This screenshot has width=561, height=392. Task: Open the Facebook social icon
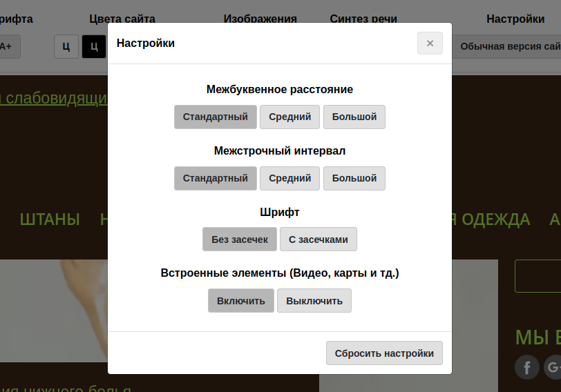point(527,367)
